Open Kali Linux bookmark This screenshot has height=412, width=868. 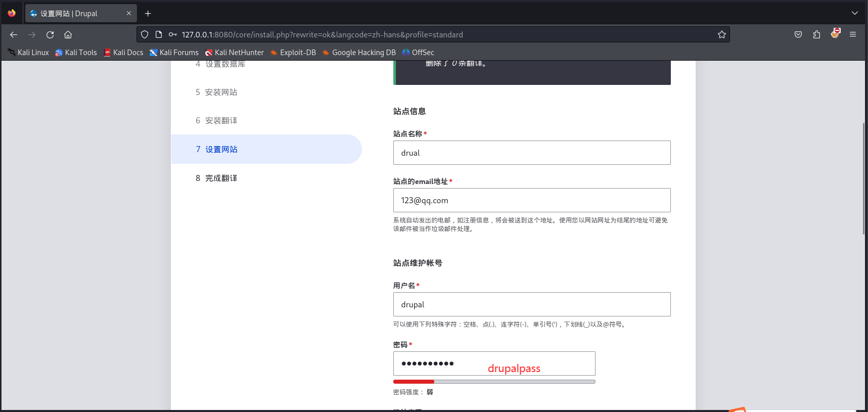click(x=28, y=53)
